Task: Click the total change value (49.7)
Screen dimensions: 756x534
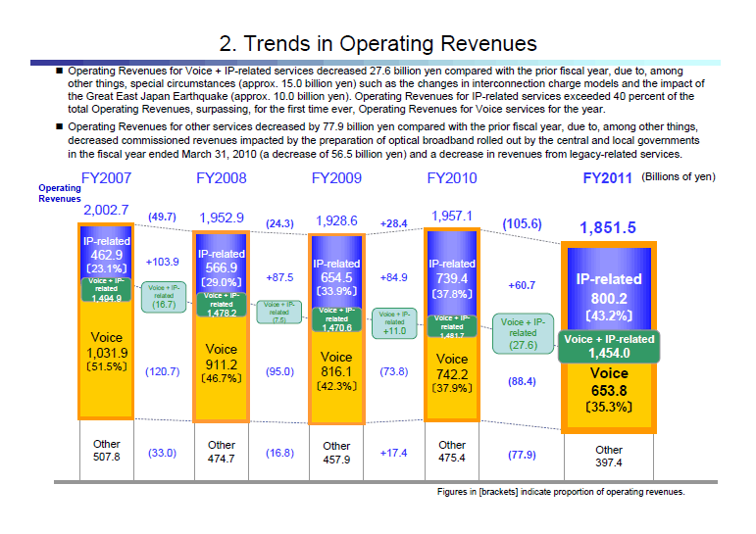Action: (x=162, y=217)
